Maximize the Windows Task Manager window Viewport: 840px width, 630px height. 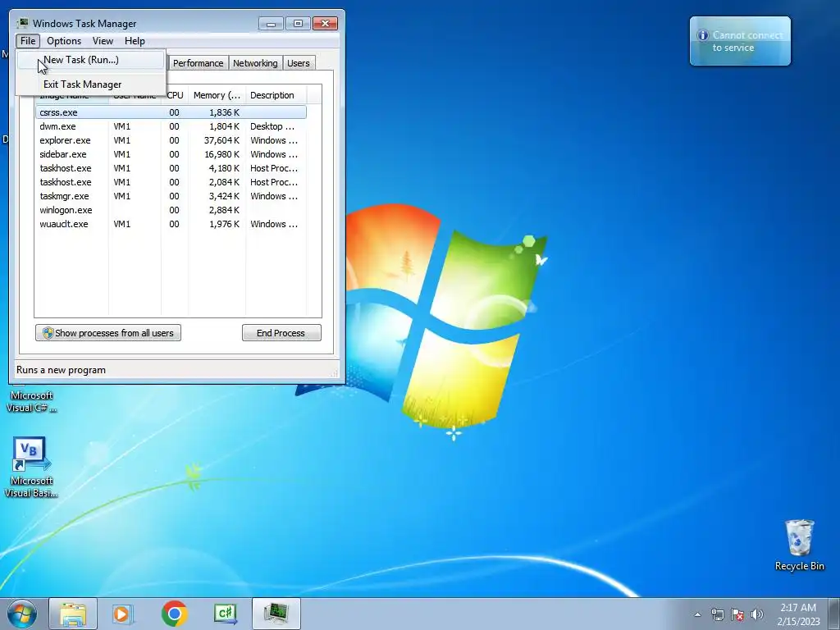[298, 24]
